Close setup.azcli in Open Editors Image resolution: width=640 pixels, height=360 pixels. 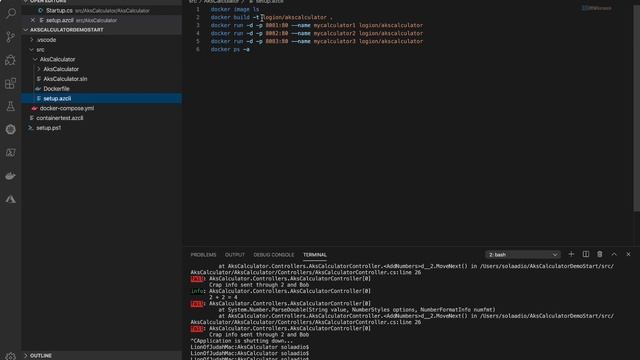(33, 20)
